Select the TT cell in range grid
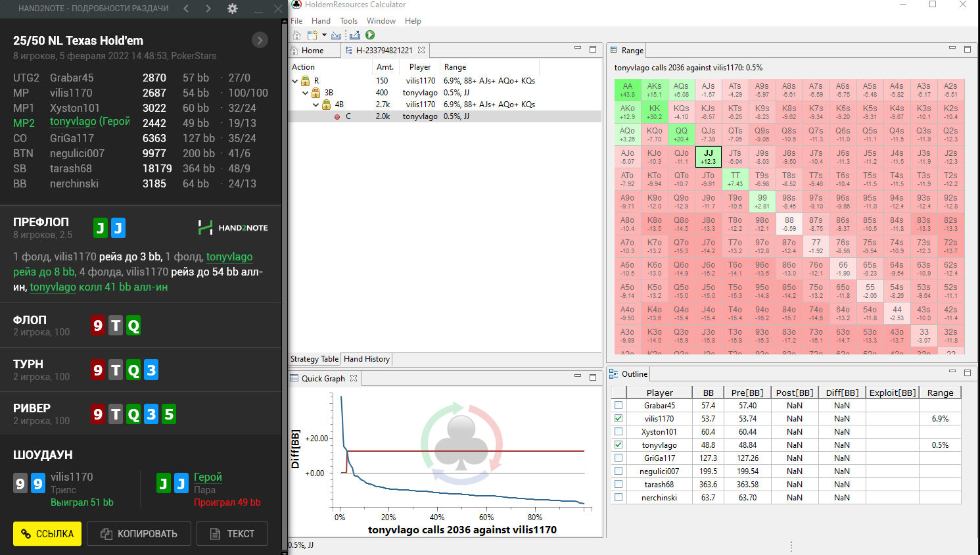This screenshot has width=980, height=555. click(735, 180)
